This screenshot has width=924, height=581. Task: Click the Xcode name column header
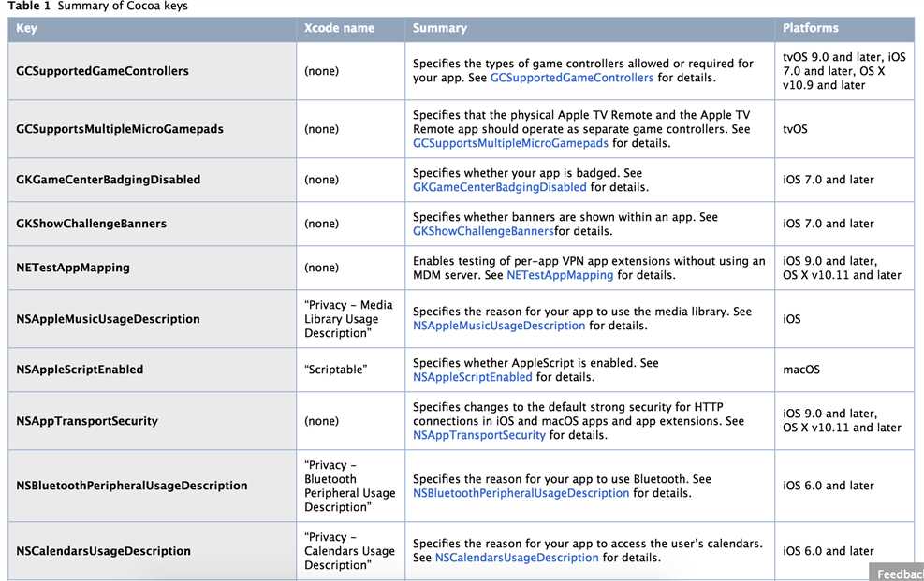point(351,28)
